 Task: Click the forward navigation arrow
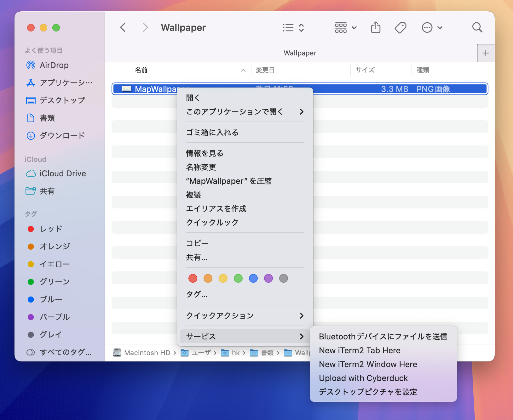coord(145,27)
